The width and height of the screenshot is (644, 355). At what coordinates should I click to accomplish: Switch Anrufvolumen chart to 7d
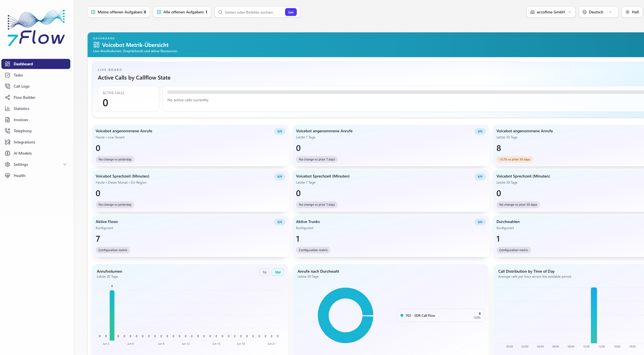click(264, 272)
